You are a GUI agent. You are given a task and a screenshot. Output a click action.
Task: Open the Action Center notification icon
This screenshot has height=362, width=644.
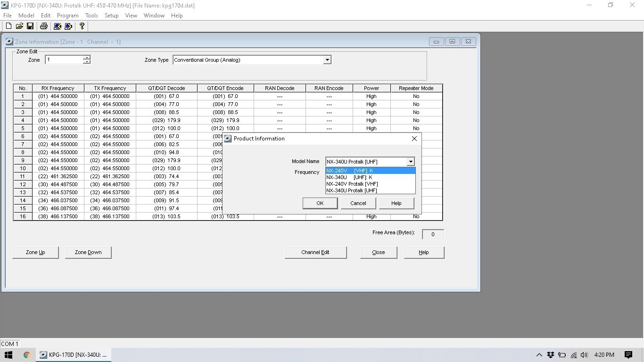[x=628, y=354]
